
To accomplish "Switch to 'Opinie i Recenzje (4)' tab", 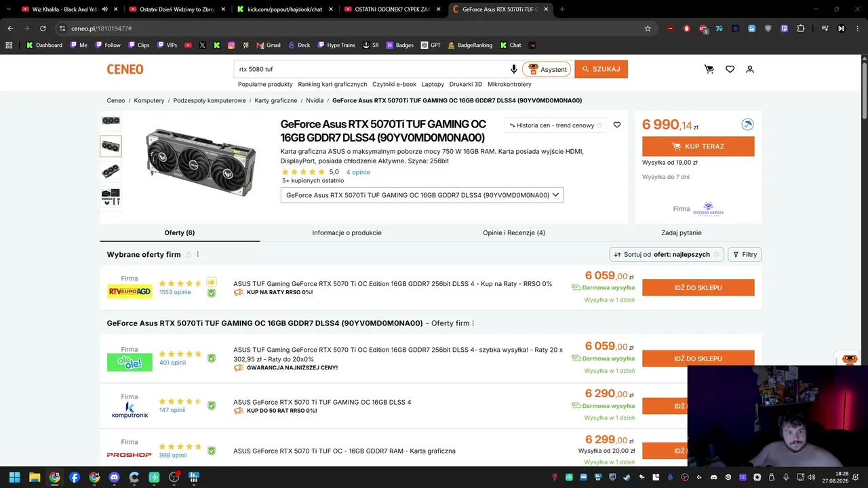I will [x=514, y=232].
